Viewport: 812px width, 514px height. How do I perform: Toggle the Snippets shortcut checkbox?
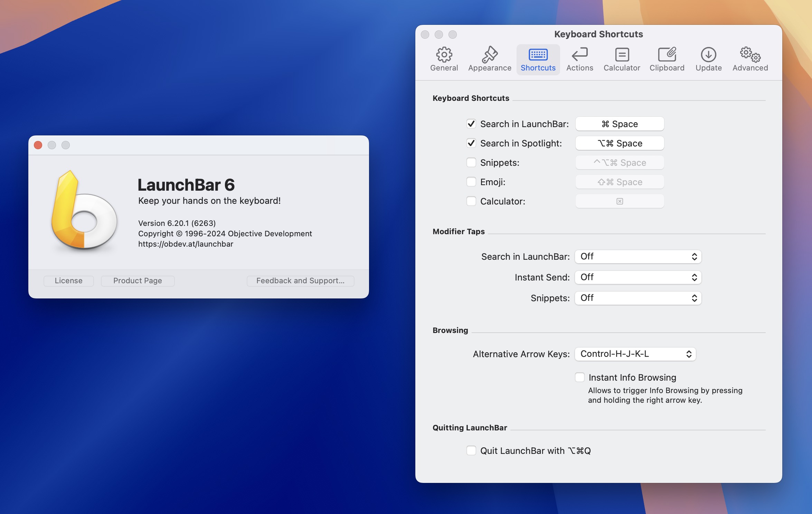coord(471,162)
